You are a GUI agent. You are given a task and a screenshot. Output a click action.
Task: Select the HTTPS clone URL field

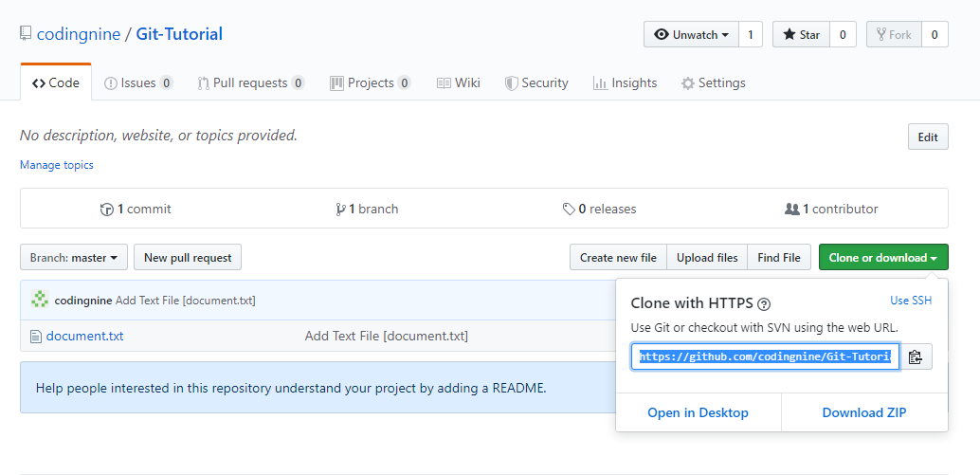coord(765,356)
